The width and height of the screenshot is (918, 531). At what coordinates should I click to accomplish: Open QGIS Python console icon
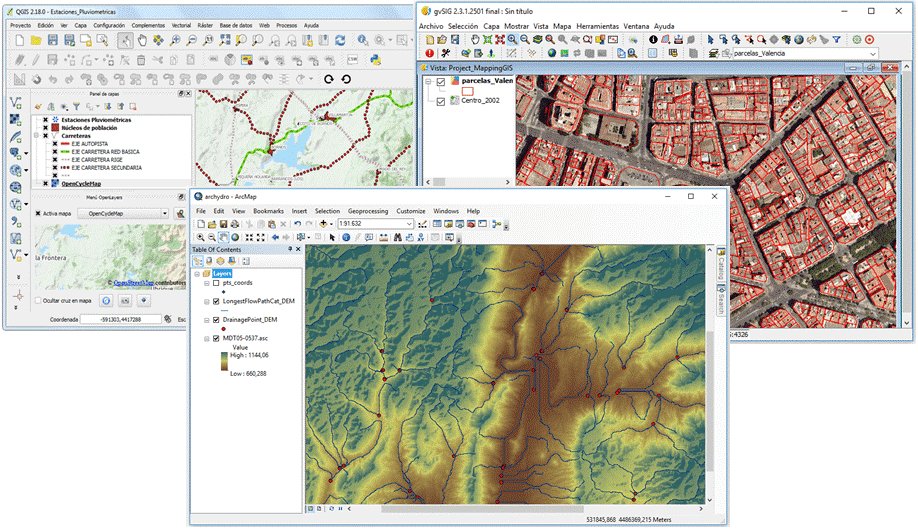(x=376, y=60)
